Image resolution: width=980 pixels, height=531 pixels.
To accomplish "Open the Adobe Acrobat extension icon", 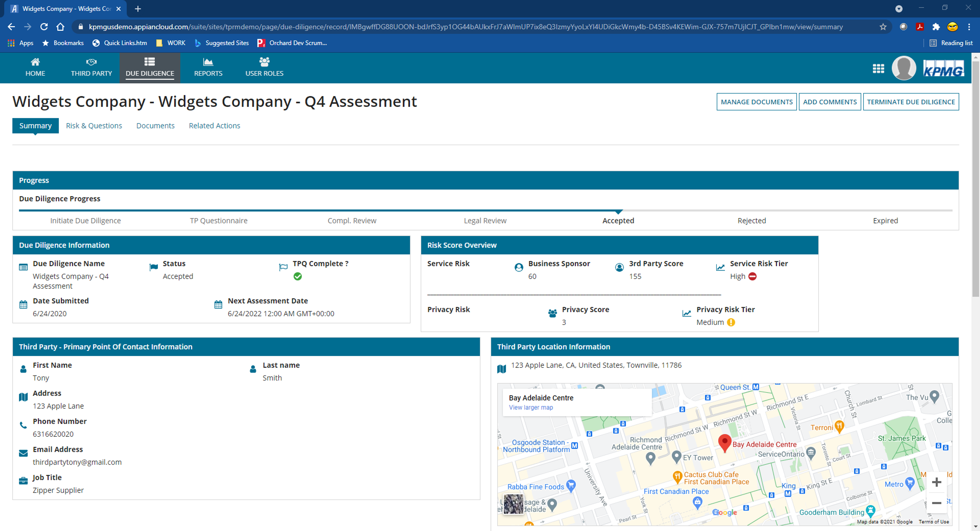I will [920, 27].
